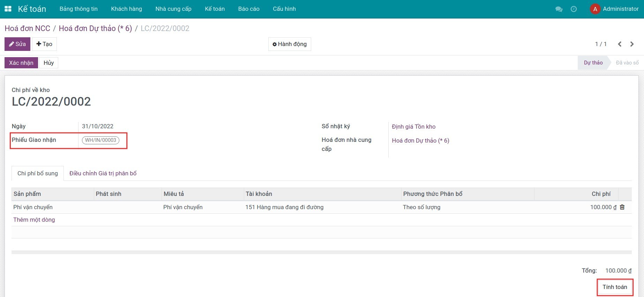Switch to Điều chỉnh Giá trị phân bổ tab
Viewport: 644px width, 297px height.
click(103, 173)
